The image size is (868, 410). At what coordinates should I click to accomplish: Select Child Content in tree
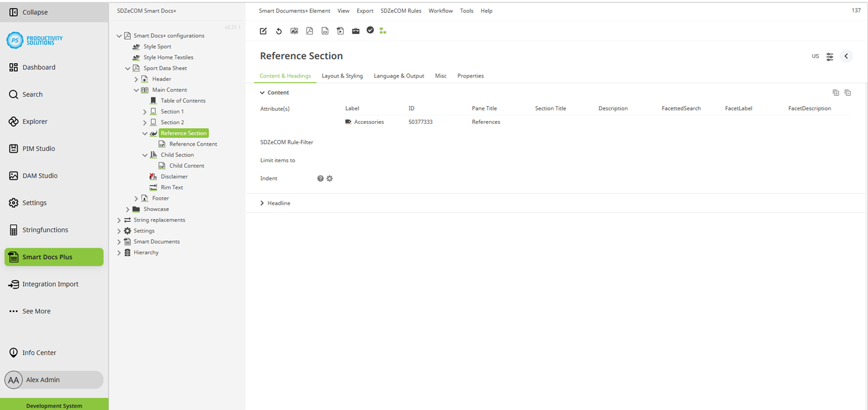click(x=187, y=166)
